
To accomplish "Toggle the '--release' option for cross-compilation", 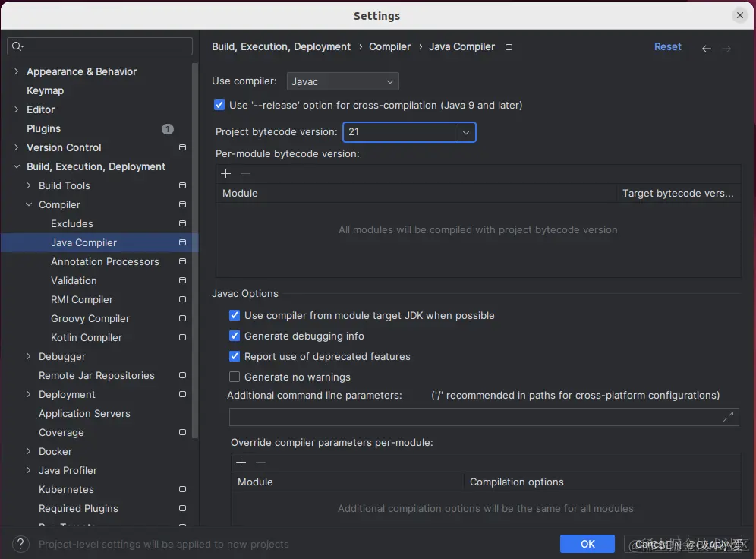I will [219, 105].
